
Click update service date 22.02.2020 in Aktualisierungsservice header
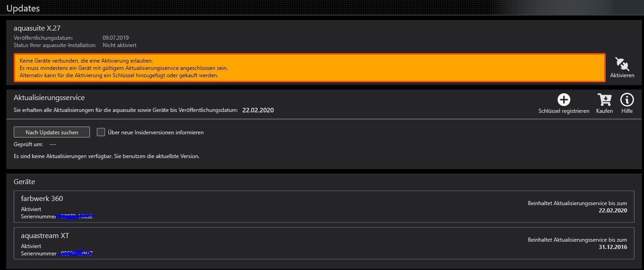point(258,110)
